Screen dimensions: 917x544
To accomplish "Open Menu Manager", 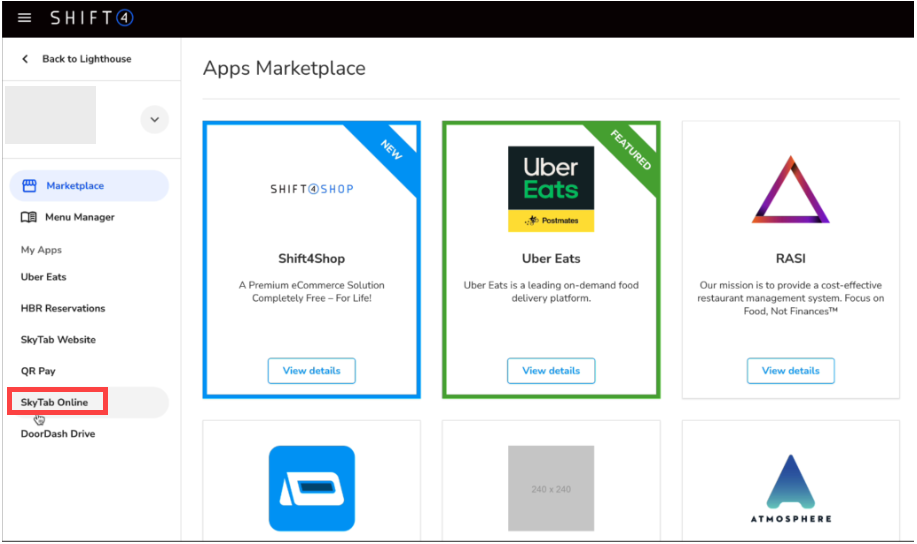I will point(80,217).
